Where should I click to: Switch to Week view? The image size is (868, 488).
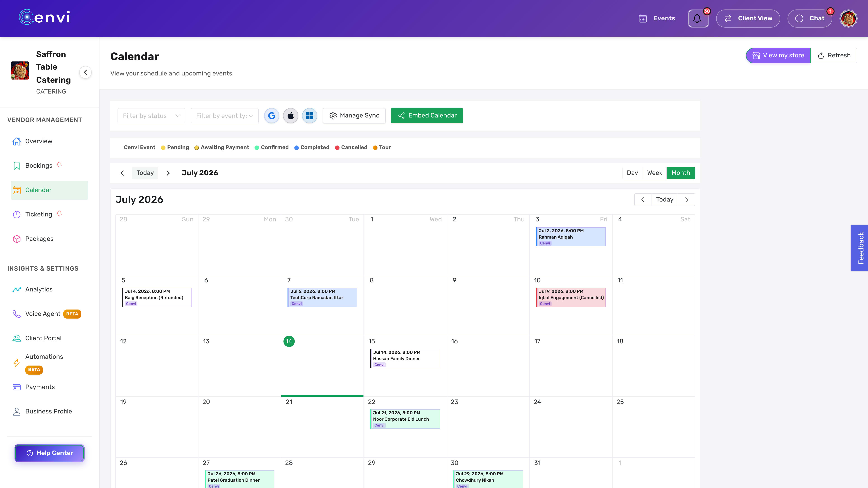654,173
